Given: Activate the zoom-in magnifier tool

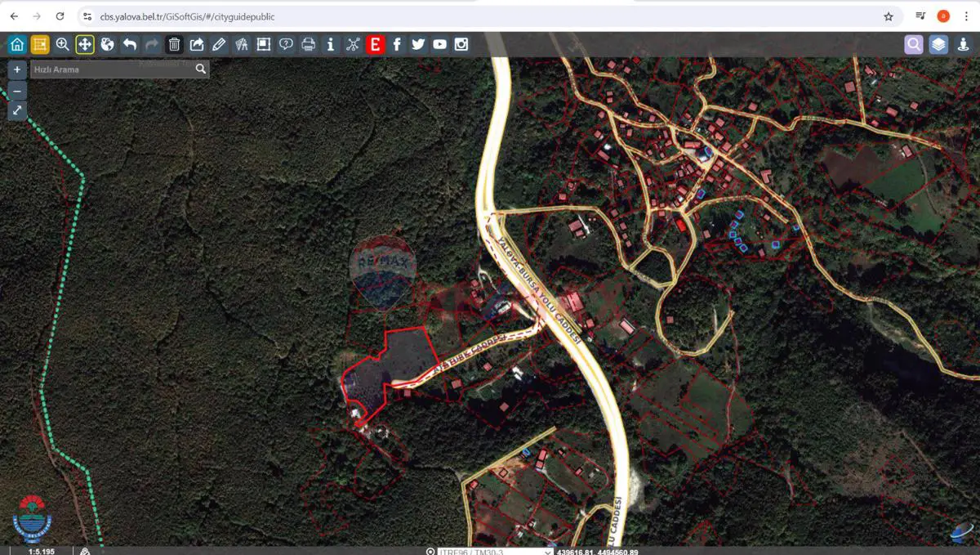Looking at the screenshot, I should pyautogui.click(x=62, y=45).
